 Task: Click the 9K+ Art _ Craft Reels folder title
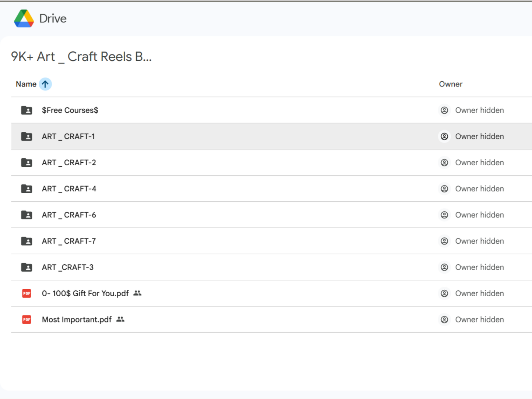tap(81, 57)
